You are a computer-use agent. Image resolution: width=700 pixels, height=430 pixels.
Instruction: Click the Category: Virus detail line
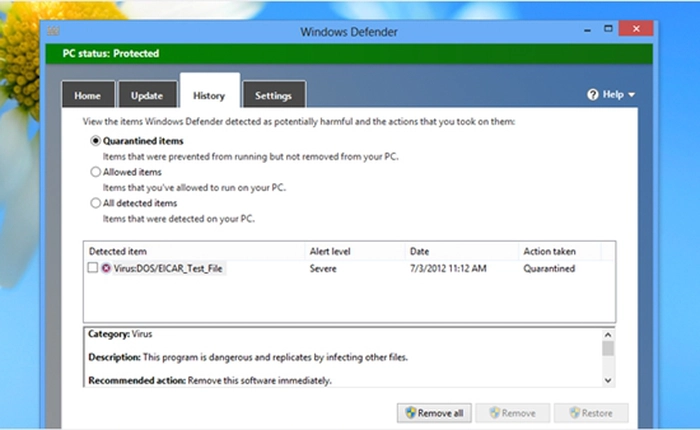pyautogui.click(x=120, y=334)
